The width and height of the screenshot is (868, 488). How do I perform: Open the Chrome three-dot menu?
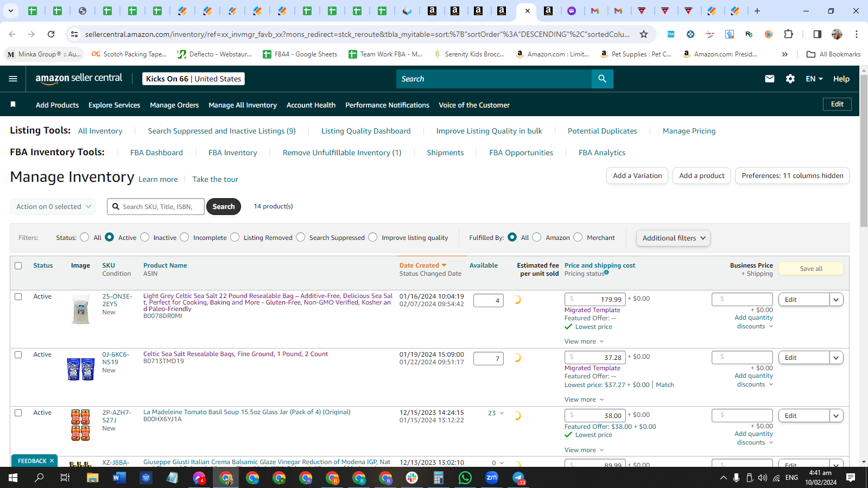tap(857, 34)
